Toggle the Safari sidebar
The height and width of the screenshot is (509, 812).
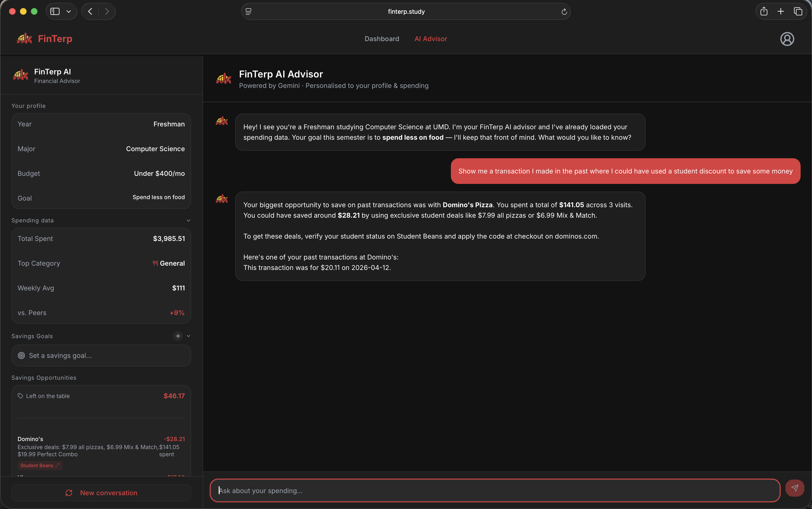coord(55,11)
